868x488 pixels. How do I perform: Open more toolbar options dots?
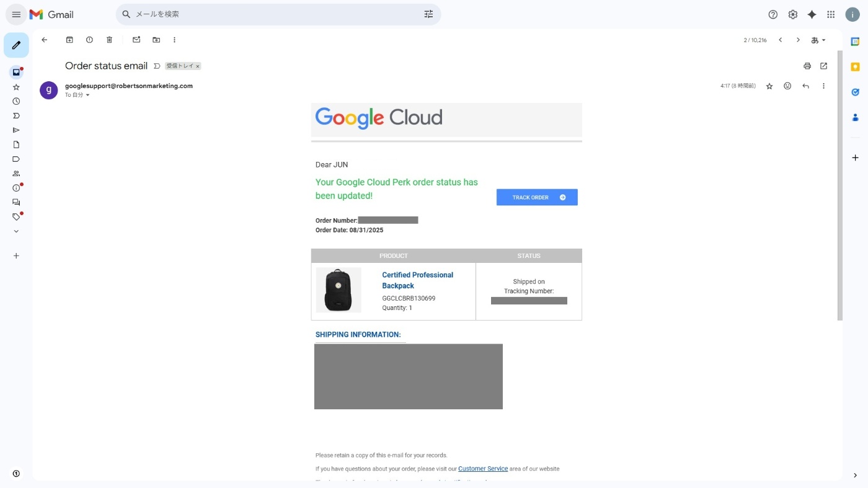point(174,40)
